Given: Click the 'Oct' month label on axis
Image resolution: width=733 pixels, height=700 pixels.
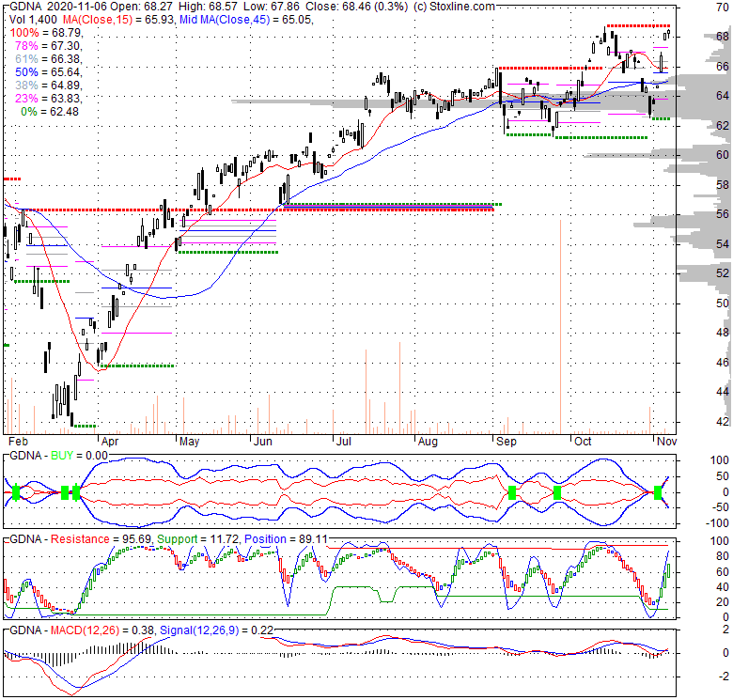Looking at the screenshot, I should point(583,442).
